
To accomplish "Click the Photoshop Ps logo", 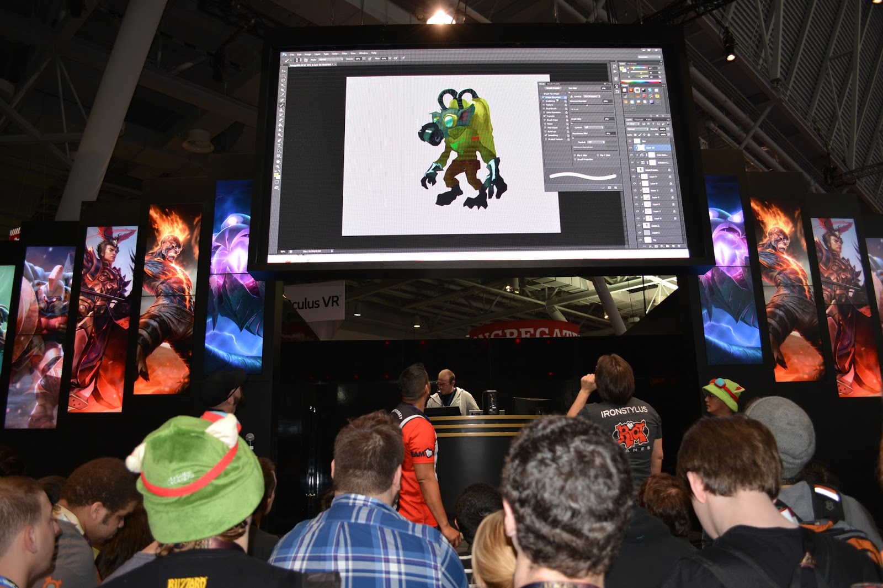I will 284,54.
